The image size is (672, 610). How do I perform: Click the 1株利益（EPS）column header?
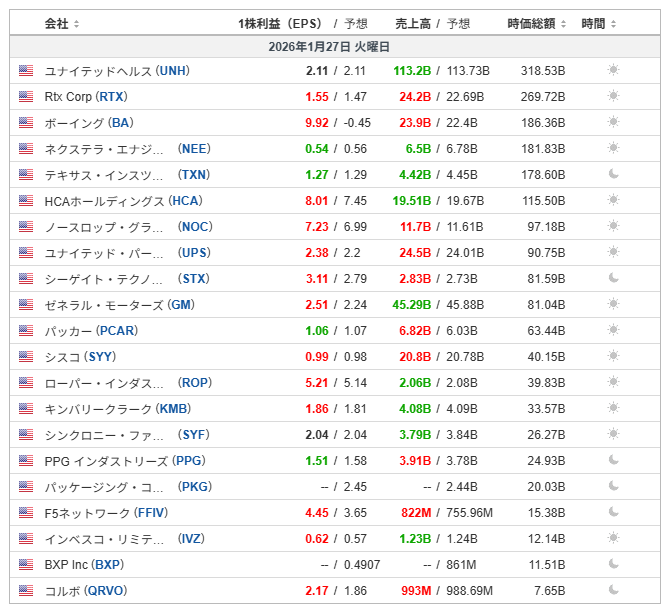pos(278,23)
